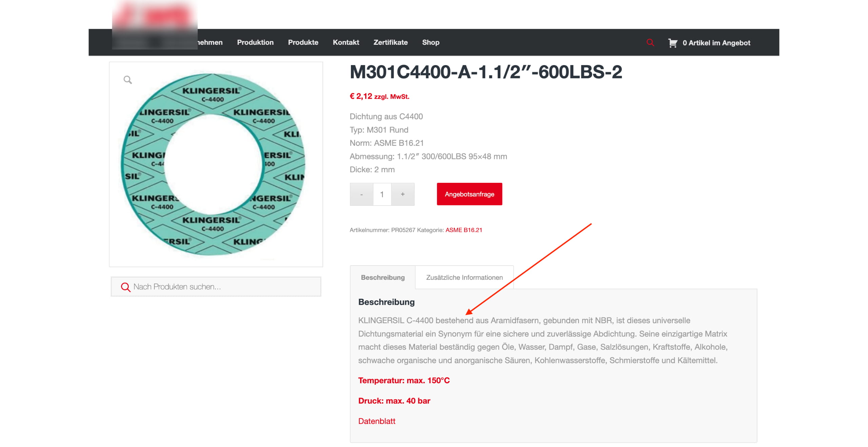Click the search icon in product search field

(x=125, y=287)
